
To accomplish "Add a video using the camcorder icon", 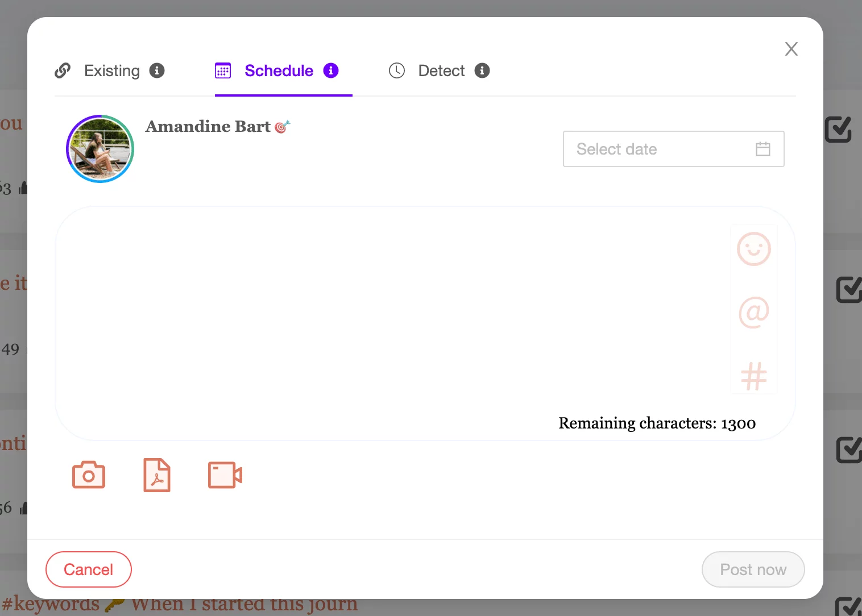I will pyautogui.click(x=225, y=475).
